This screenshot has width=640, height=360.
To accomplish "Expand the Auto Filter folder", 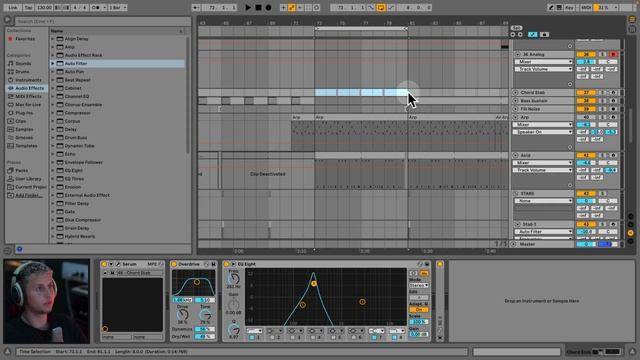I will 53,63.
